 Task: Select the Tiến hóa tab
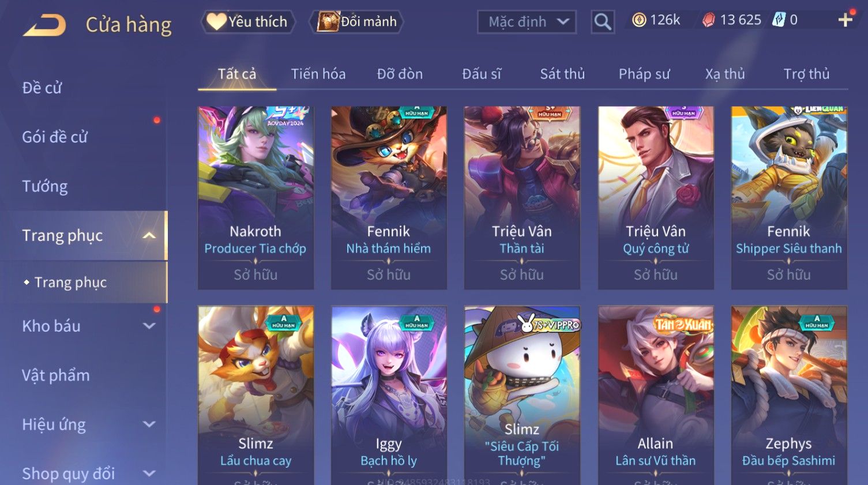pos(318,74)
